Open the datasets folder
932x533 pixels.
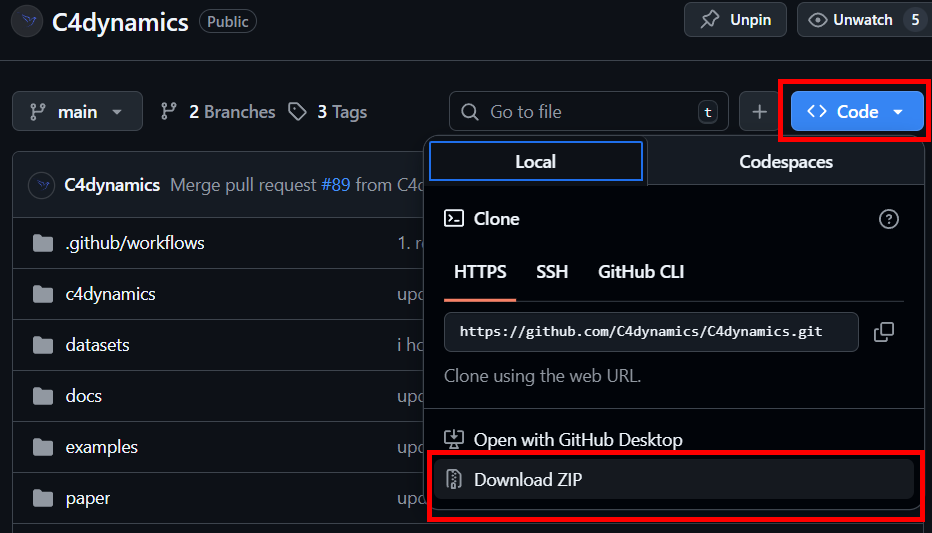[x=97, y=345]
